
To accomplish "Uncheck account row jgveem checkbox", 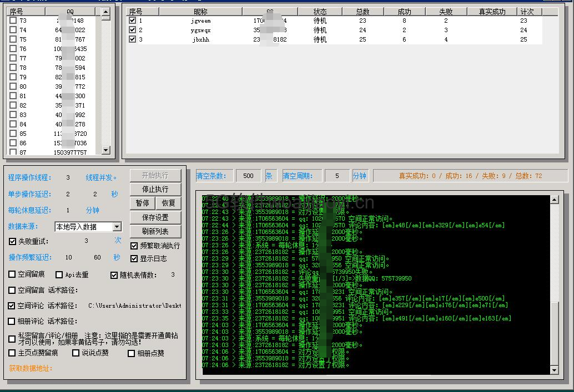I will 133,21.
